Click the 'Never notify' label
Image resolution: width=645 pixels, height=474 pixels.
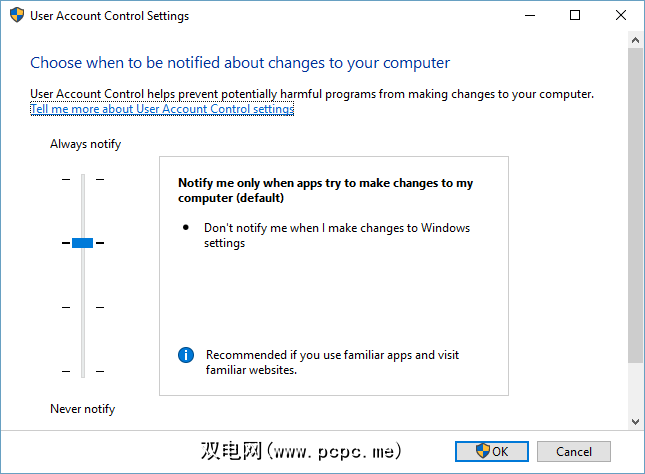(x=82, y=409)
